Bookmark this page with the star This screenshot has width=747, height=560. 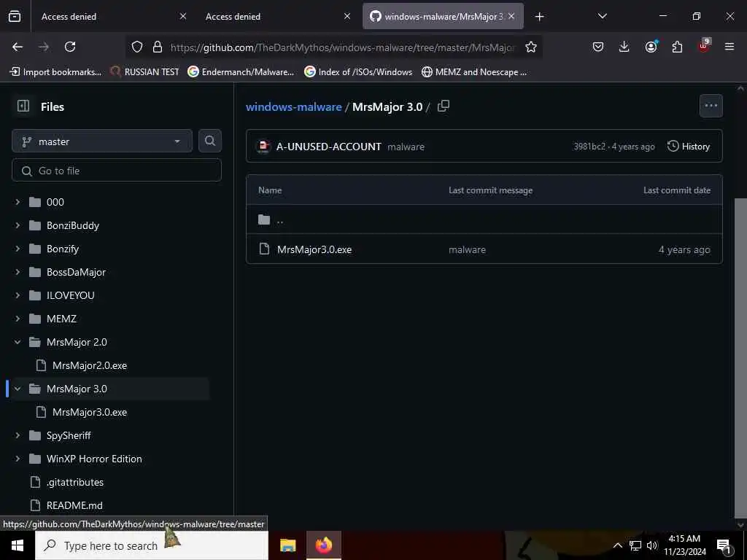[x=531, y=47]
